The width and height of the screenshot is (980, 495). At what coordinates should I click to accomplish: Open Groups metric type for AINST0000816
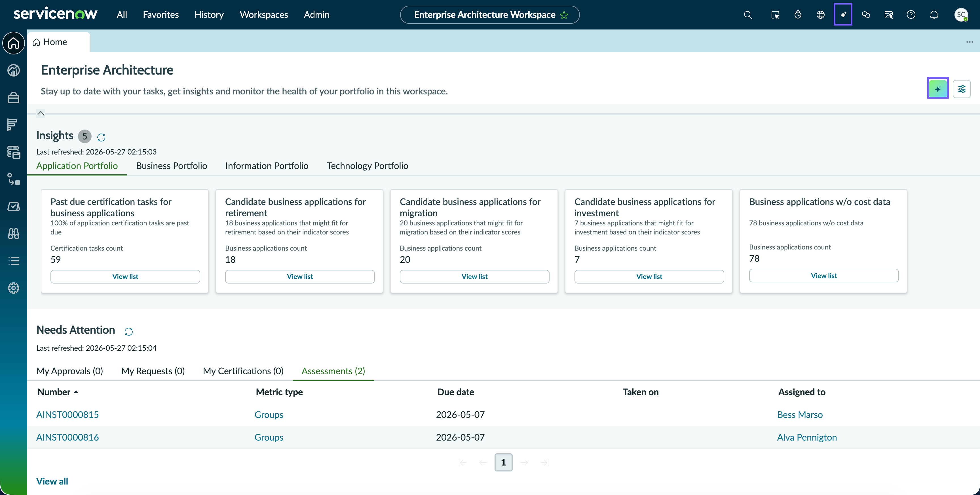coord(269,437)
